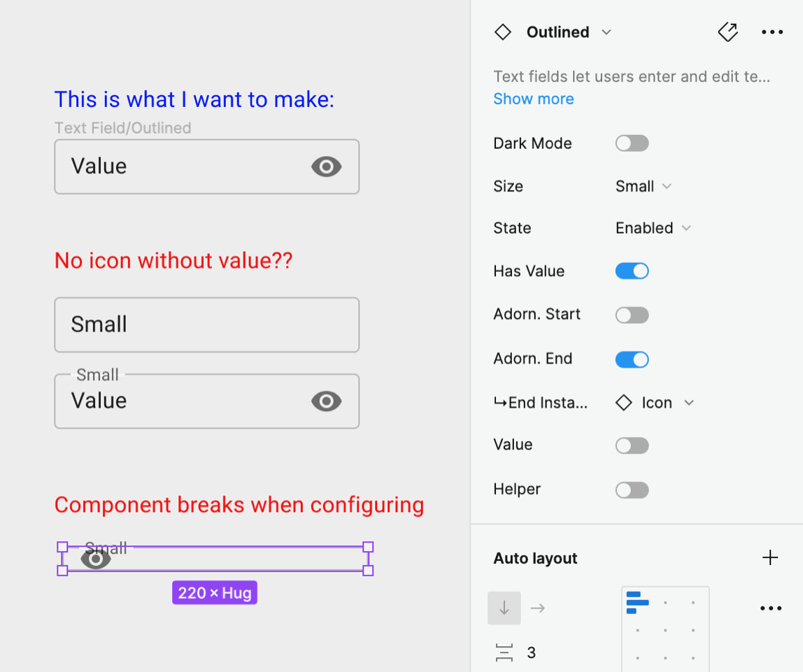The image size is (803, 672).
Task: Click the gap spacing icon showing 3
Action: coord(505,652)
